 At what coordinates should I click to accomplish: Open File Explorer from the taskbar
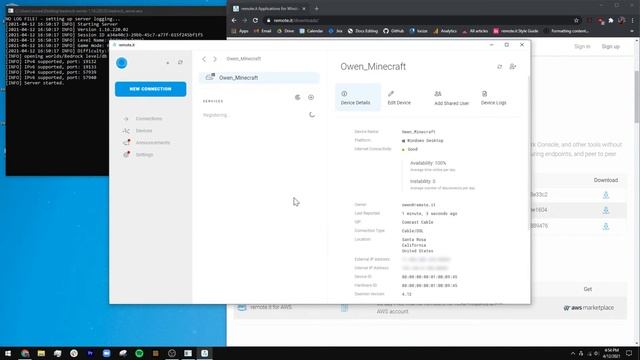(x=41, y=353)
